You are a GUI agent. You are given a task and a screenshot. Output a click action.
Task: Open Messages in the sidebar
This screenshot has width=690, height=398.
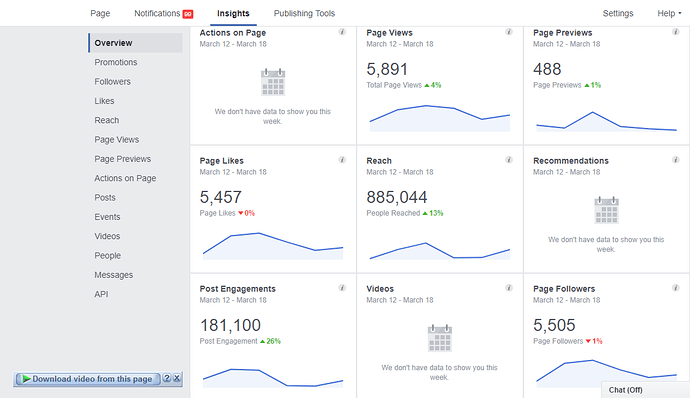pos(114,275)
